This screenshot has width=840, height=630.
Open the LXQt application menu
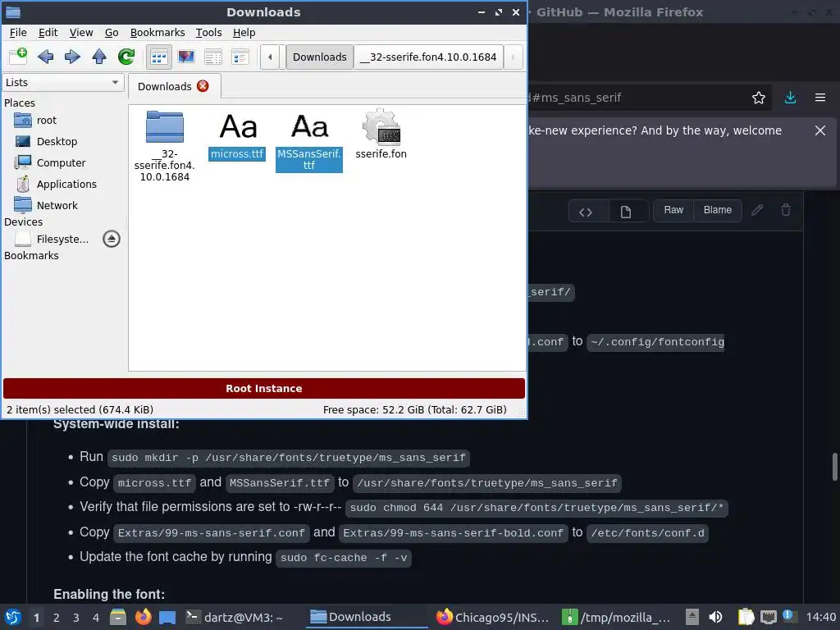(12, 617)
